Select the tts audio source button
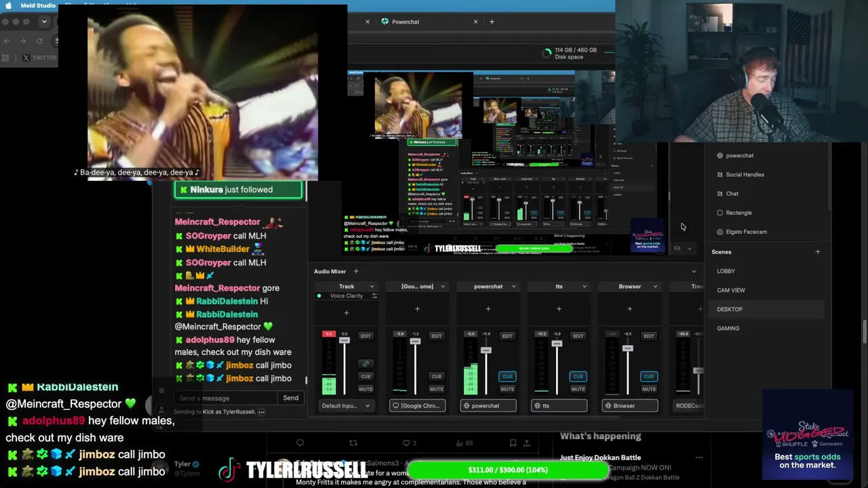 point(559,406)
